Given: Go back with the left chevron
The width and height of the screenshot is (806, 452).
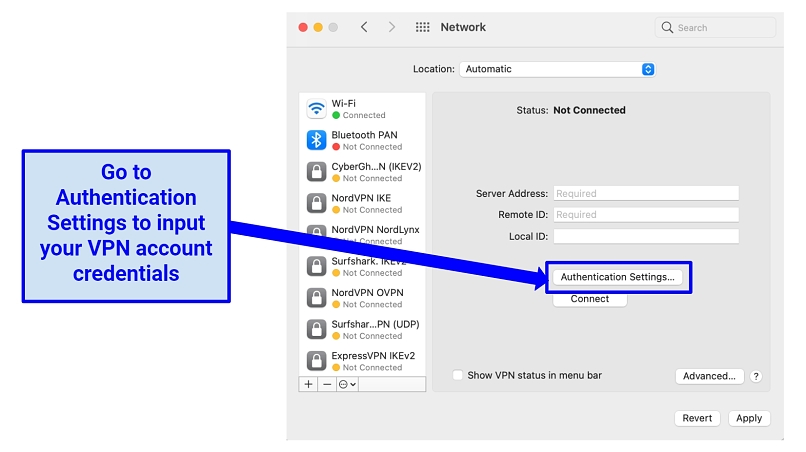Looking at the screenshot, I should [364, 27].
